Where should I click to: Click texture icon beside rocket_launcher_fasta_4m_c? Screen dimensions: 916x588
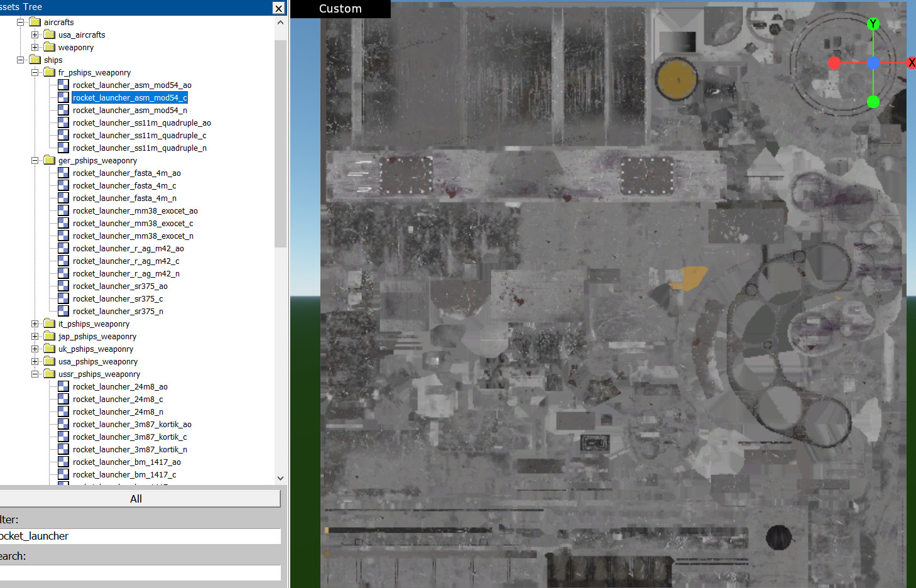pos(63,185)
